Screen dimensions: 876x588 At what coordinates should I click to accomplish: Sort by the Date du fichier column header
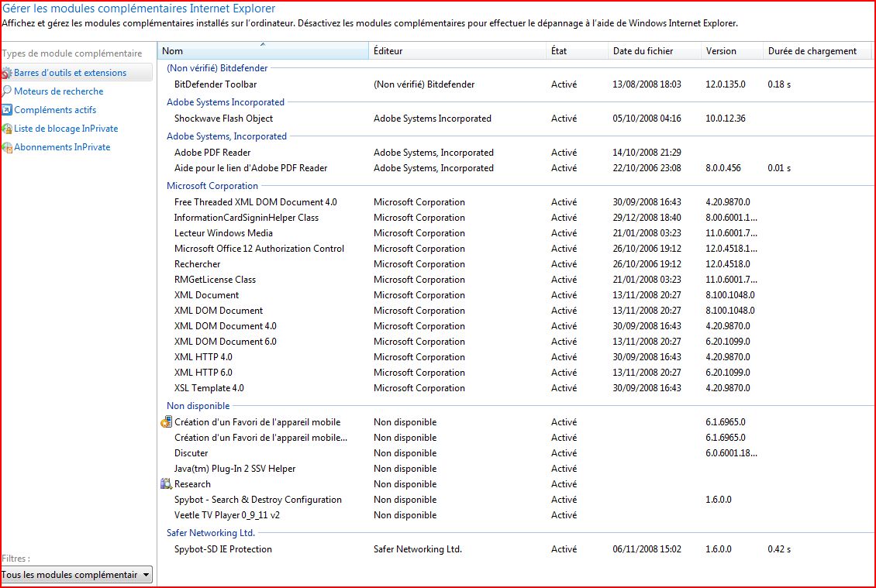[x=654, y=51]
